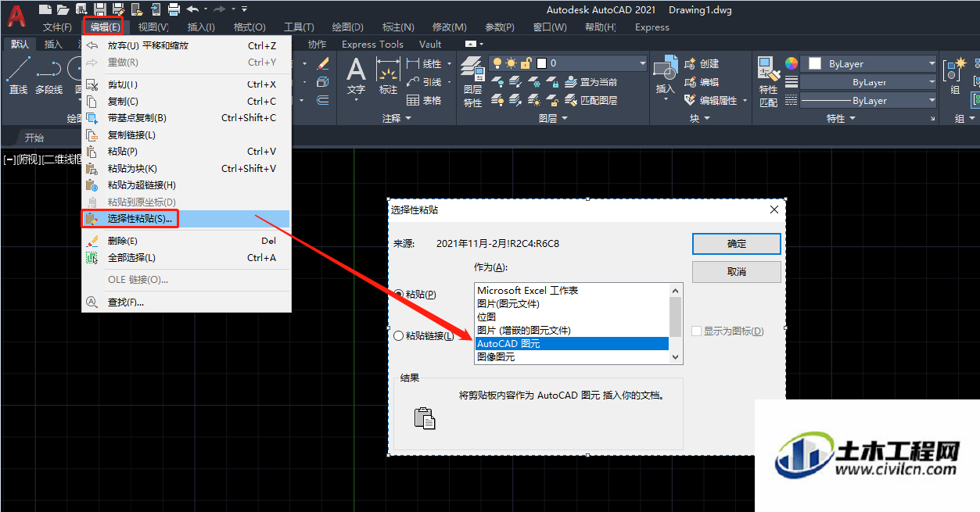Select the 粘贴链接(L) radio button
Screen dimensions: 980x512
[x=399, y=335]
